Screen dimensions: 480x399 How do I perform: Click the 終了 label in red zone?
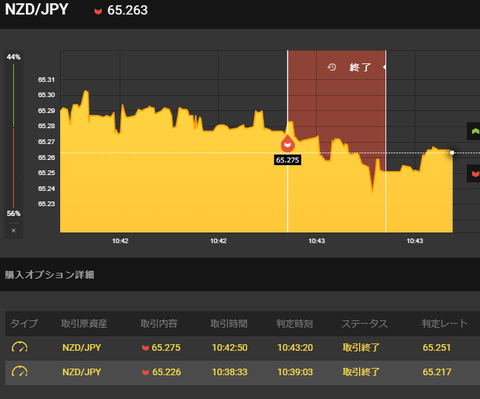pyautogui.click(x=360, y=68)
